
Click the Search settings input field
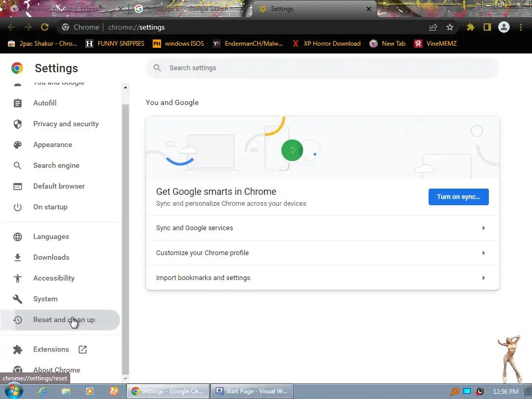(322, 68)
